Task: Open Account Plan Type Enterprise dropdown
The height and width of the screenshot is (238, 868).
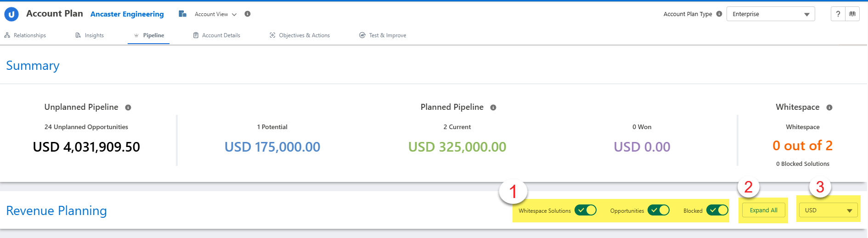Action: [x=771, y=14]
